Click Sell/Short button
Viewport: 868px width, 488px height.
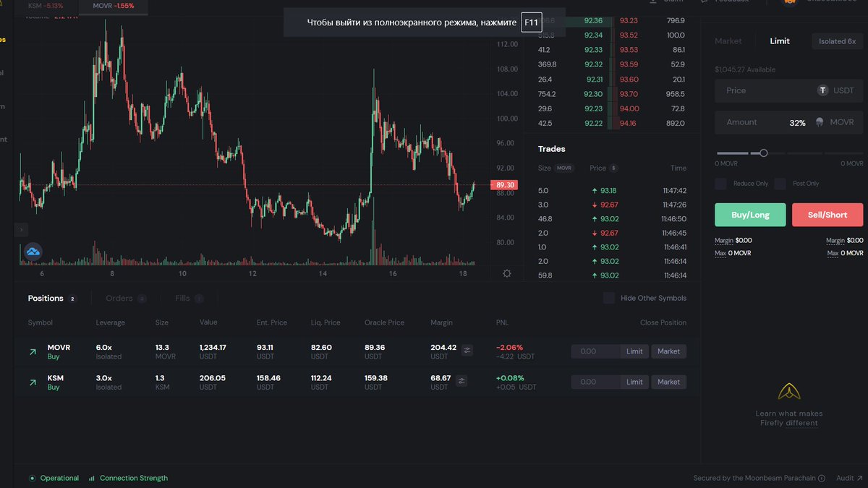[x=827, y=215]
